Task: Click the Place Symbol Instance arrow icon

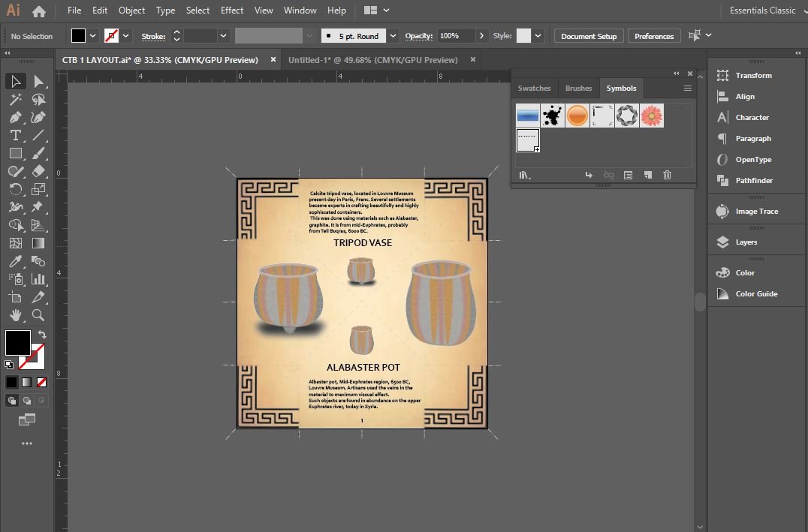Action: tap(589, 175)
